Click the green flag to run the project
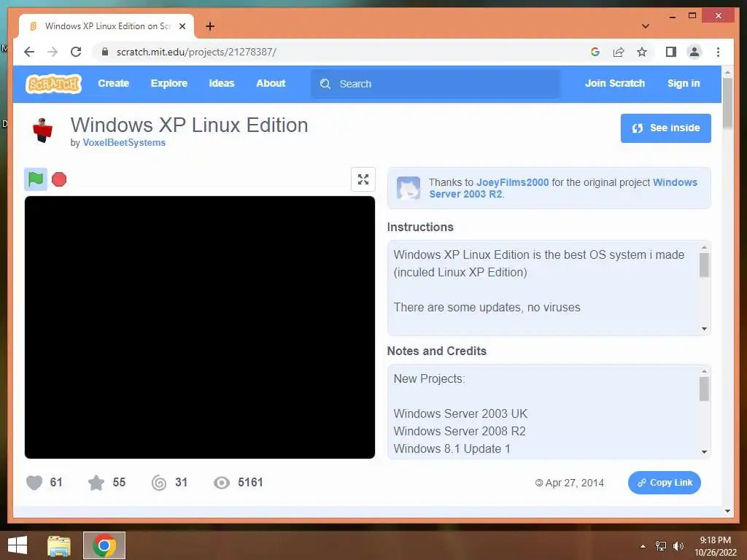747x560 pixels. coord(36,179)
